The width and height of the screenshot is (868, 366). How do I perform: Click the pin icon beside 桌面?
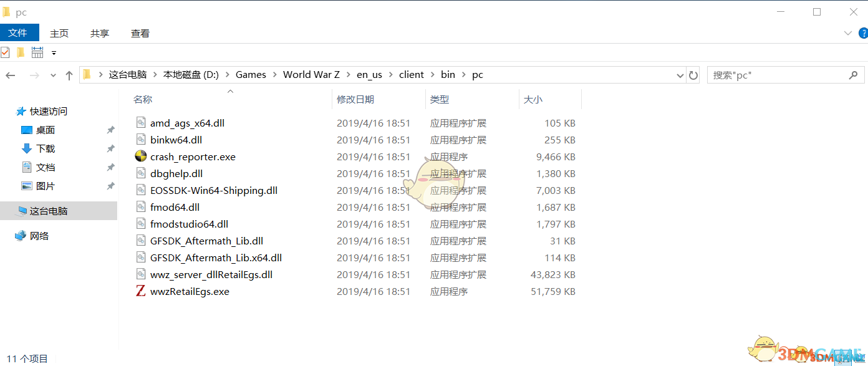pyautogui.click(x=110, y=130)
